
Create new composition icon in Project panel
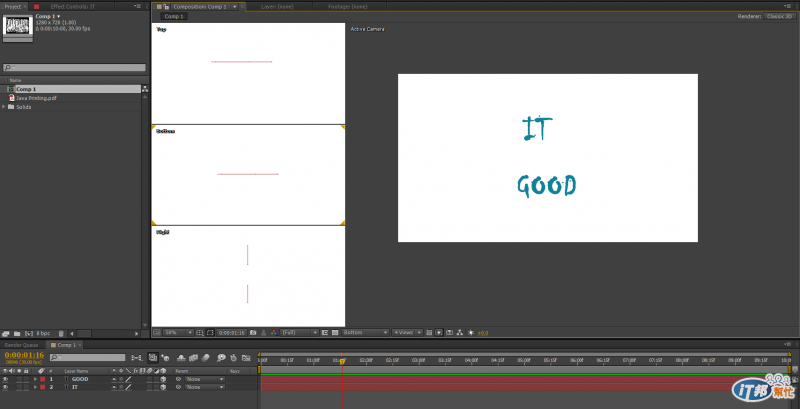point(29,334)
